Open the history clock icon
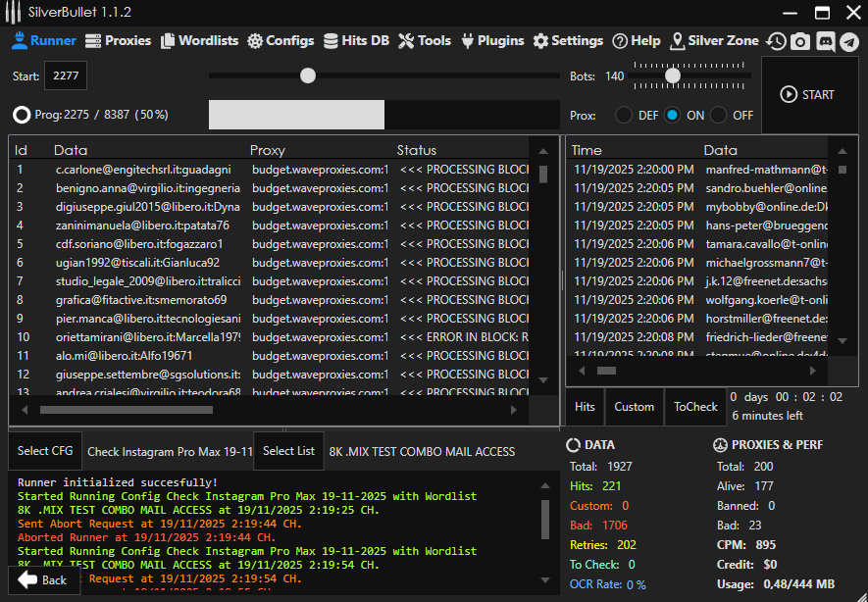 tap(777, 41)
